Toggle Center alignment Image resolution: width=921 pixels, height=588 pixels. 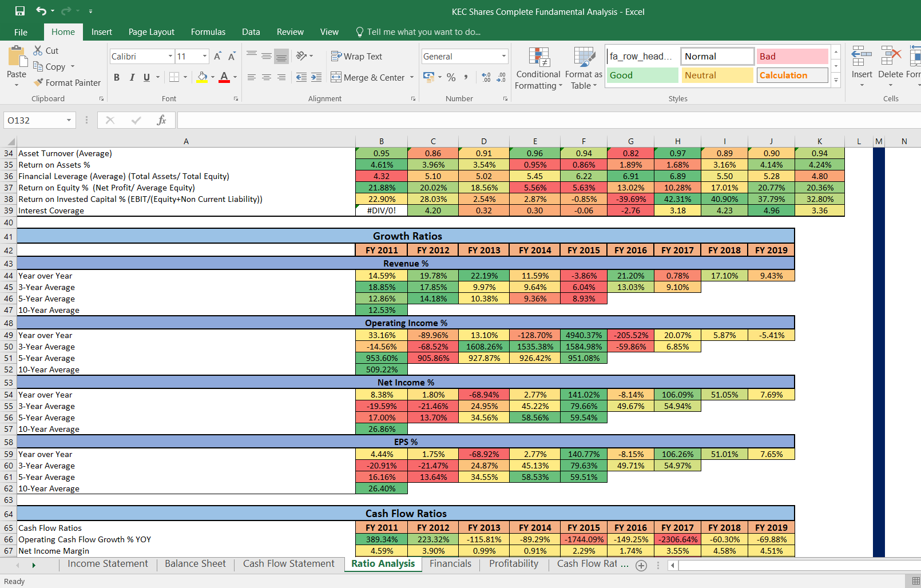pyautogui.click(x=267, y=77)
